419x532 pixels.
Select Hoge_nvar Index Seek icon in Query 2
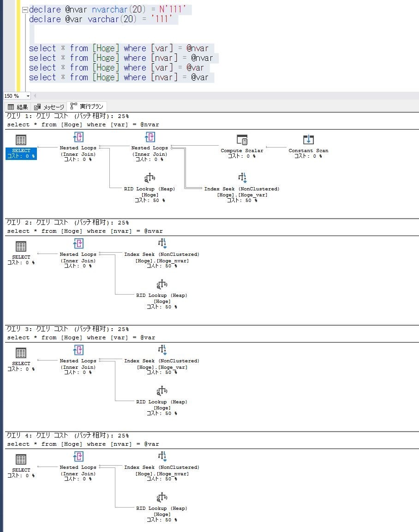(162, 243)
